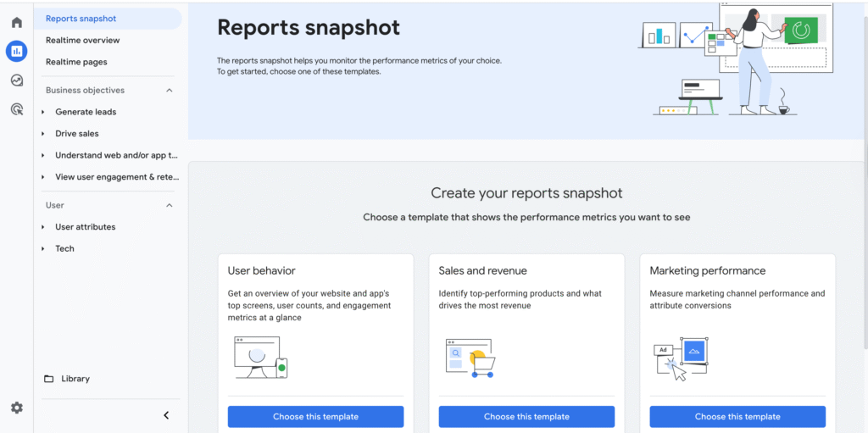Expand the Generate leads arrow
The width and height of the screenshot is (868, 433).
click(x=43, y=112)
